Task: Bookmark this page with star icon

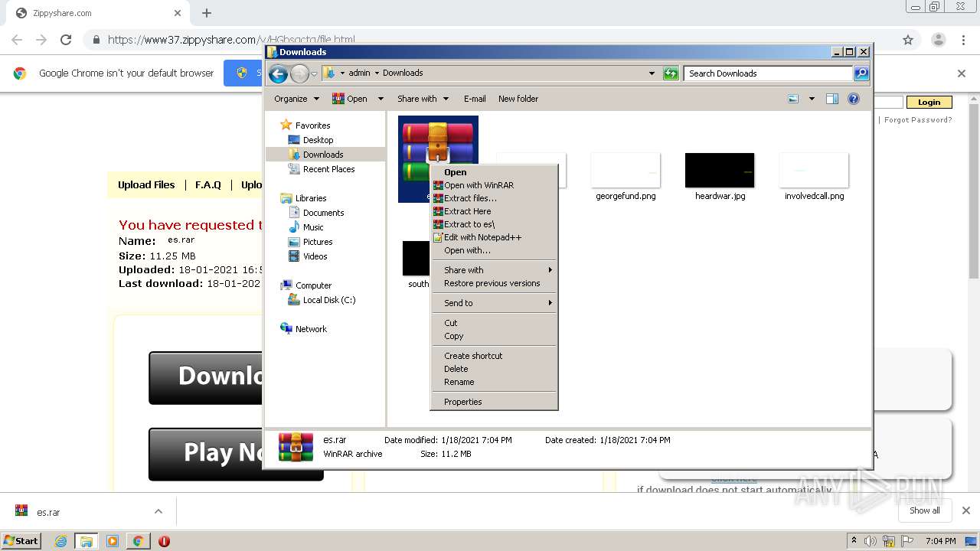Action: pyautogui.click(x=908, y=40)
